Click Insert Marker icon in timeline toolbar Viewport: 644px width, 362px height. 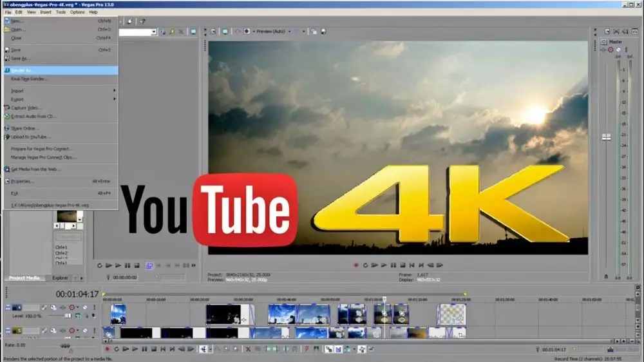(x=307, y=349)
